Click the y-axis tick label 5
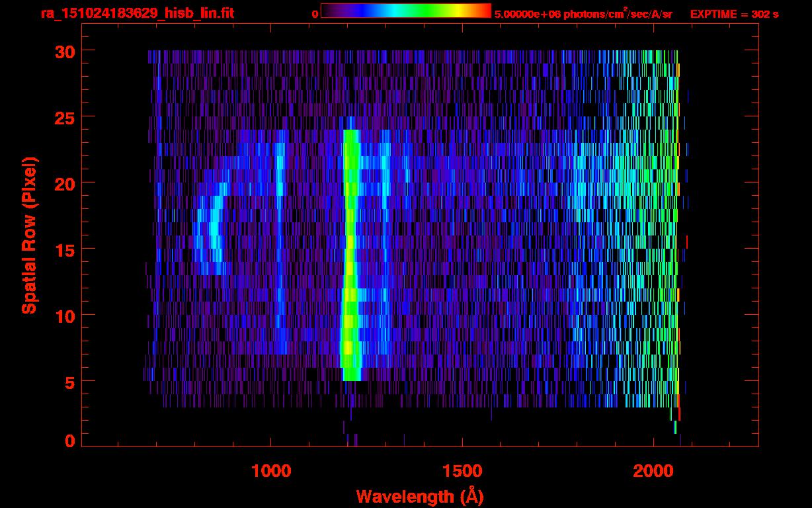 point(70,382)
